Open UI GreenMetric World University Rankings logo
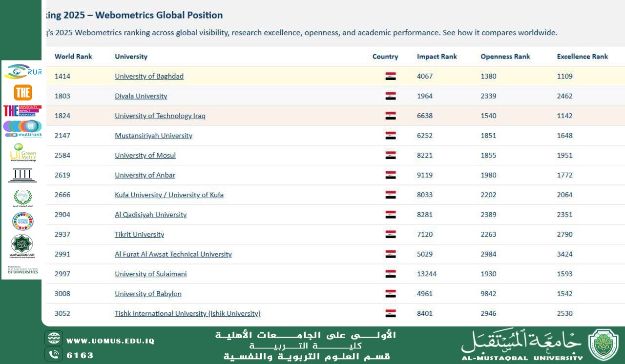Image resolution: width=625 pixels, height=364 pixels. coord(23,152)
